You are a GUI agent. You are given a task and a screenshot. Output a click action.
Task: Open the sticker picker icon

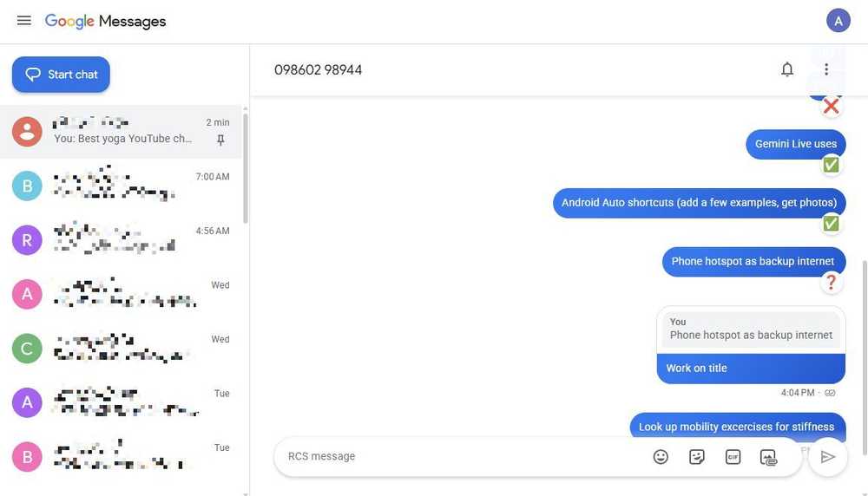point(696,457)
